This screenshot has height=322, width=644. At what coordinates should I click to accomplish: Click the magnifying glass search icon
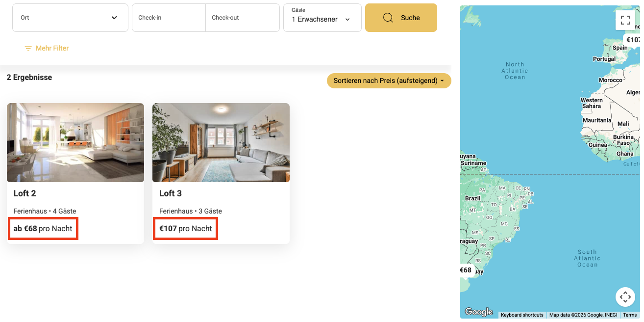388,18
